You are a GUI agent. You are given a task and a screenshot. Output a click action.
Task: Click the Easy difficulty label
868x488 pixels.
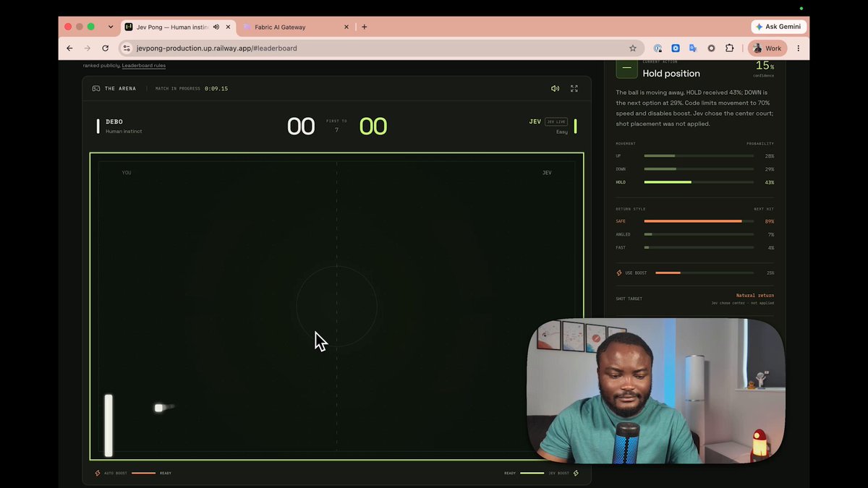pyautogui.click(x=562, y=132)
